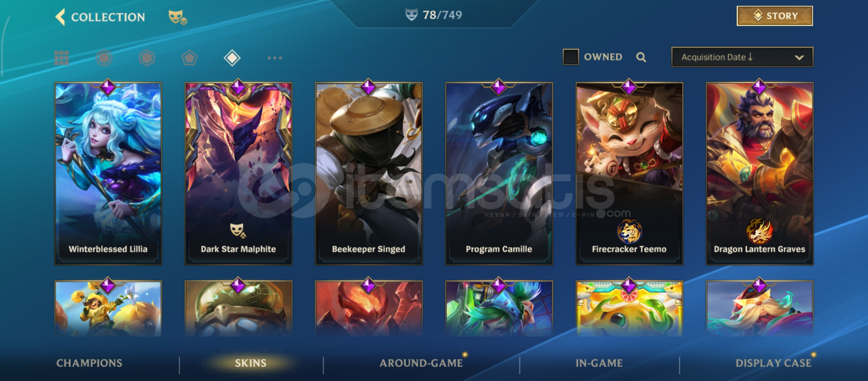Open the In-Game tab
868x381 pixels.
point(599,363)
